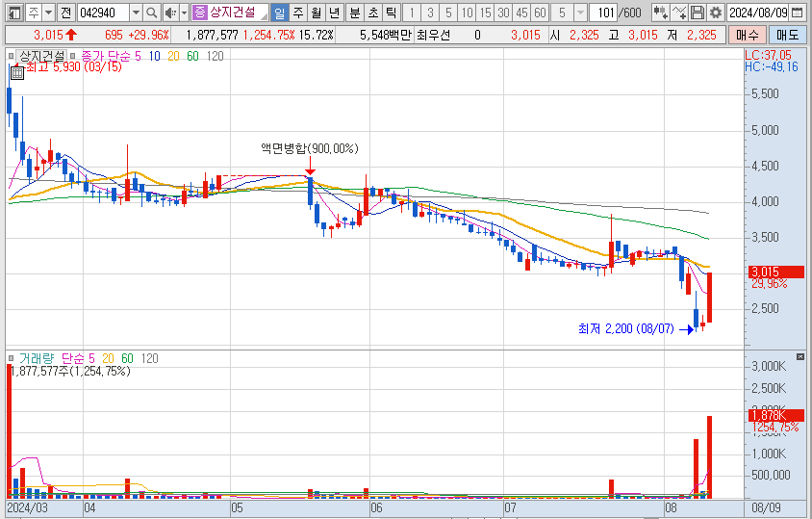
Task: Open chart settings gear icon
Action: pos(716,13)
